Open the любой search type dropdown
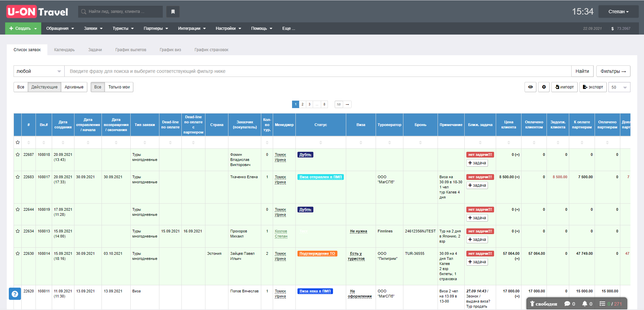Viewport: 644px width, 310px height. point(39,71)
